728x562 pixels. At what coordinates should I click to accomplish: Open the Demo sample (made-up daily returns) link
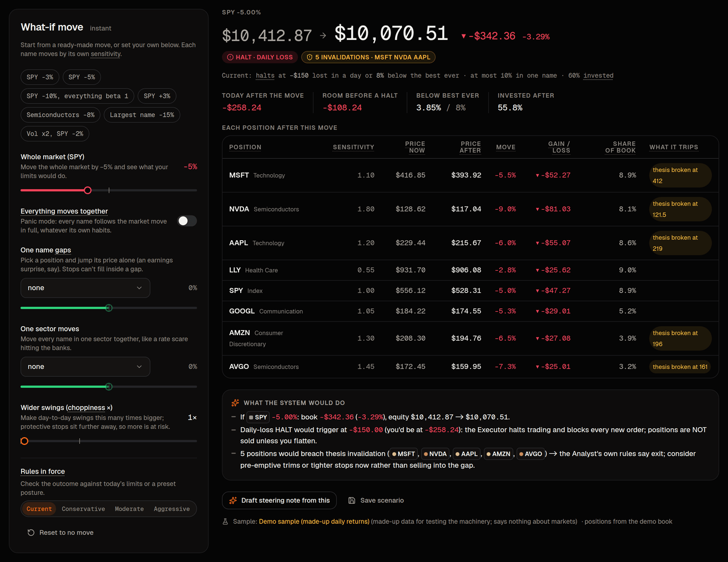(314, 522)
